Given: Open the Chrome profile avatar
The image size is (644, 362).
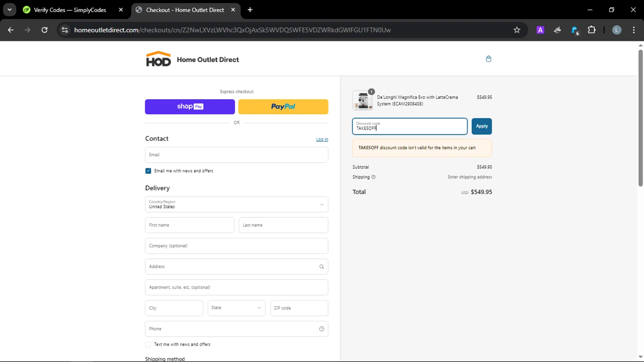Looking at the screenshot, I should tap(617, 30).
